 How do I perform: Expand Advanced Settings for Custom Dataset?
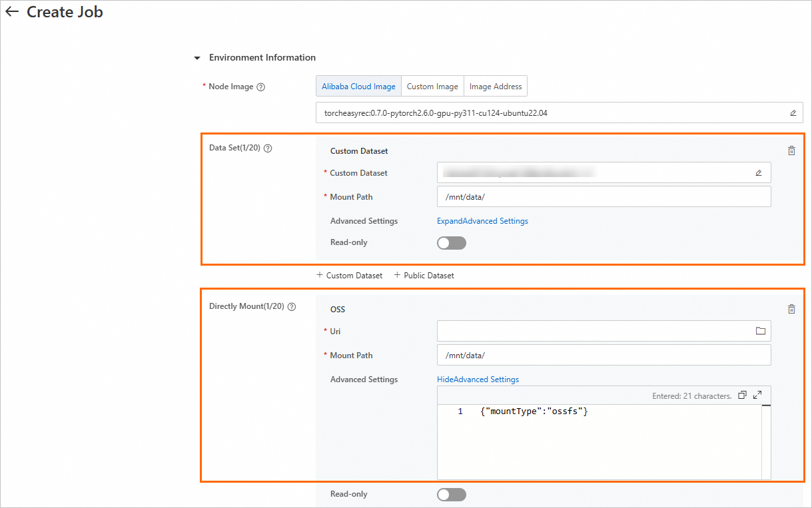(482, 221)
